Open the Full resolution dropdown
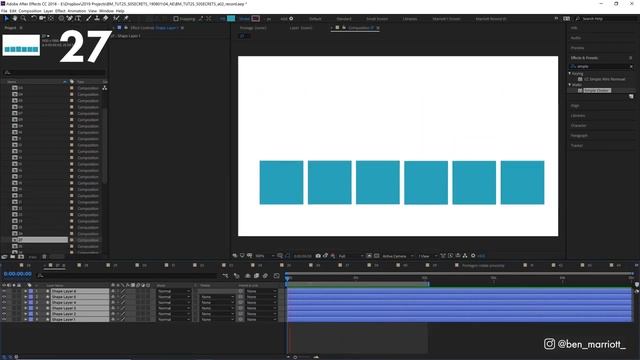 (350, 256)
